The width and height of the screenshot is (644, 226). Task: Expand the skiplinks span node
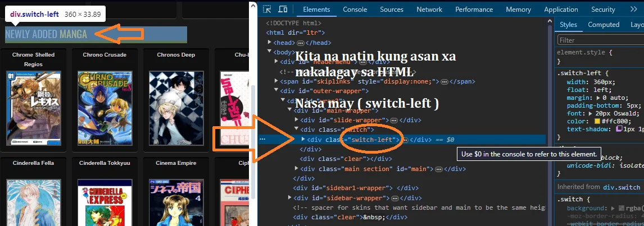point(276,81)
